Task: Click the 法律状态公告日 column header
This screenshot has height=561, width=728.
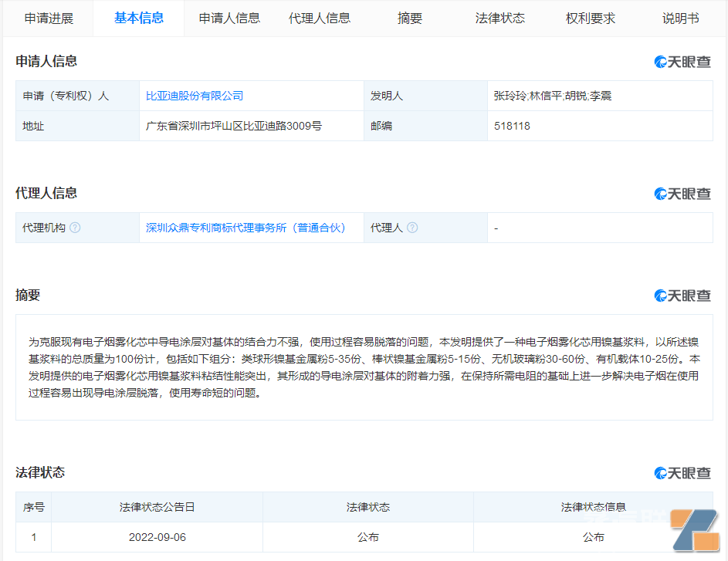Action: 157,507
